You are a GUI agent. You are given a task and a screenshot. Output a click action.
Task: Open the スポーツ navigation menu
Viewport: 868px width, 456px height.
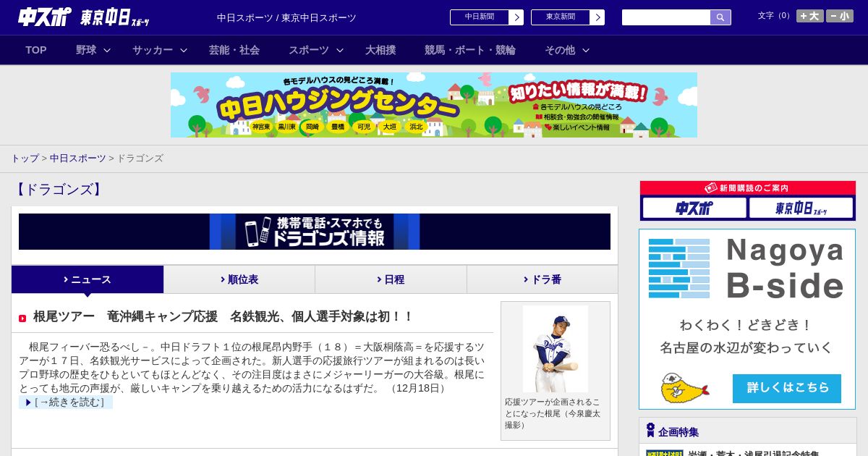pos(309,50)
